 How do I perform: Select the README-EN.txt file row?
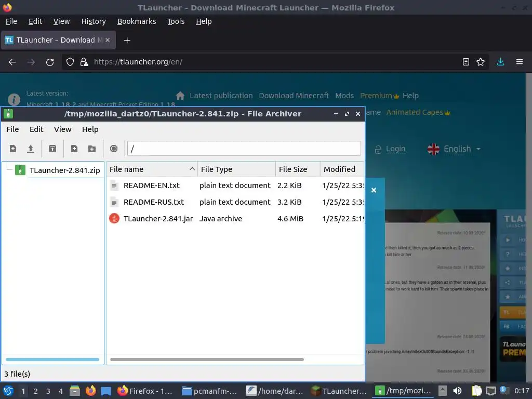[235, 185]
